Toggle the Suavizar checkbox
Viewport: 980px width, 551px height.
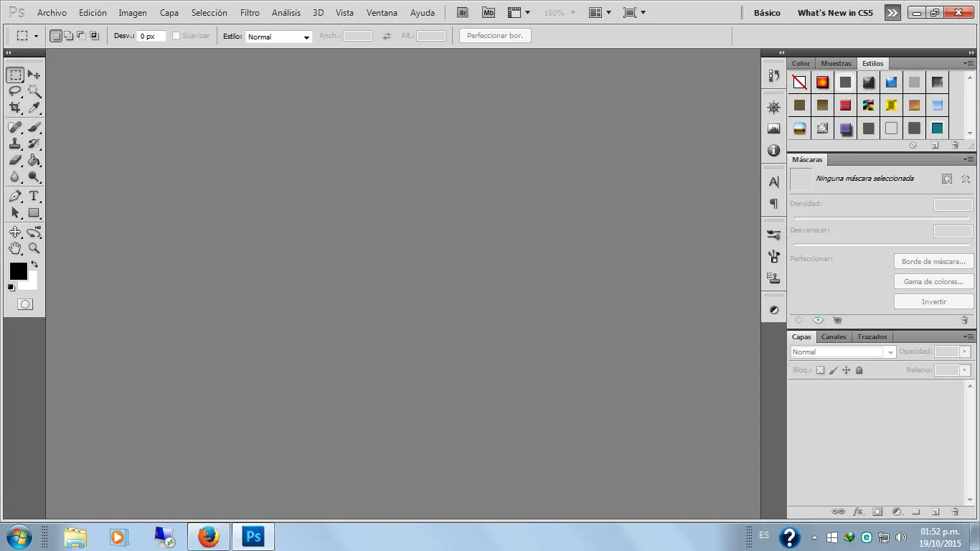pyautogui.click(x=176, y=36)
